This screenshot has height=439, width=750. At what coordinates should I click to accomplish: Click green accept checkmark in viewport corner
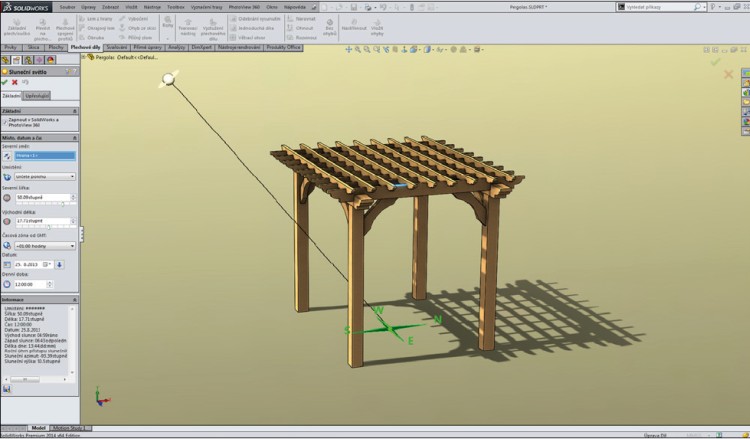tap(715, 62)
